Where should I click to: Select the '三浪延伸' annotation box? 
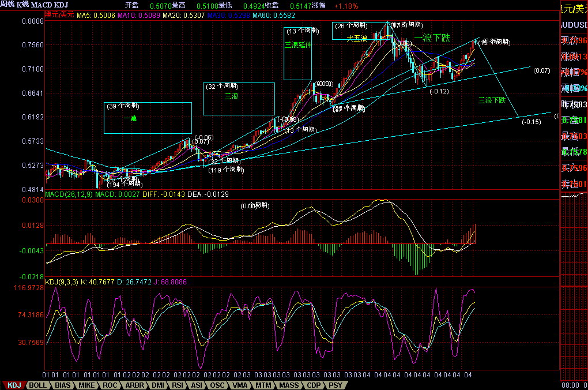pos(298,53)
